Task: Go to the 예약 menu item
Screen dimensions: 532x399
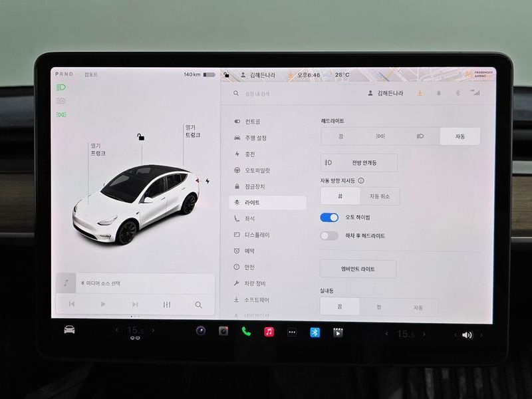Action: coord(249,251)
